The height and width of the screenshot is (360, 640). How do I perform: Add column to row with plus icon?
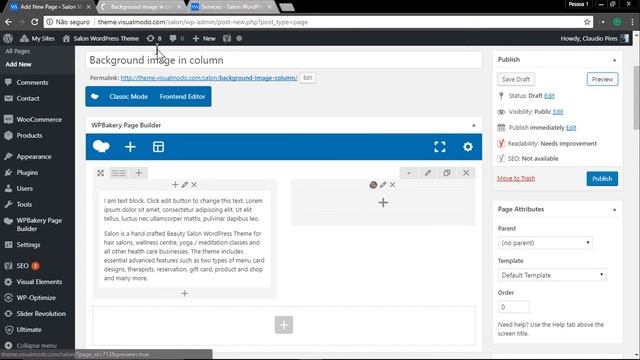[139, 173]
